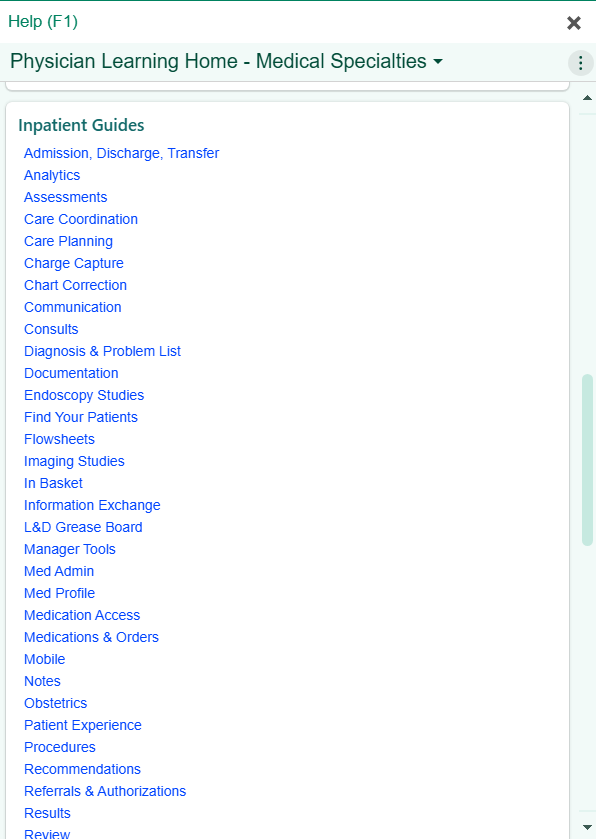
Task: Open the Assessments guide
Action: click(x=65, y=197)
